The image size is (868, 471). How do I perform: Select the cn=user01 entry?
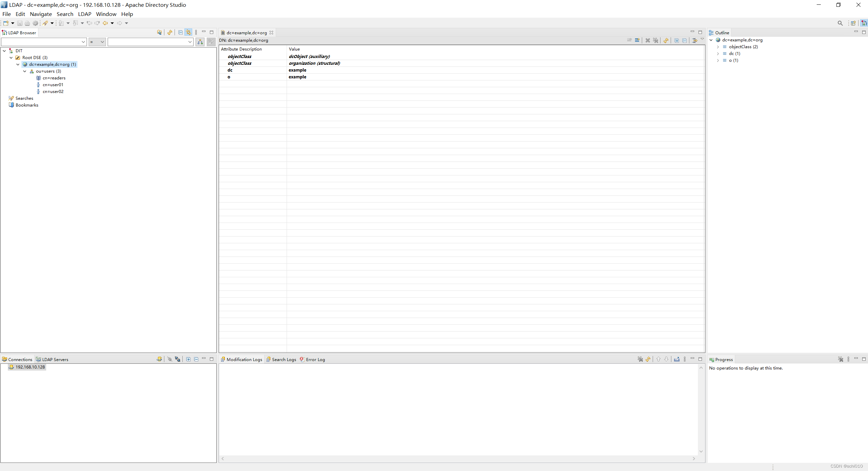pos(53,85)
